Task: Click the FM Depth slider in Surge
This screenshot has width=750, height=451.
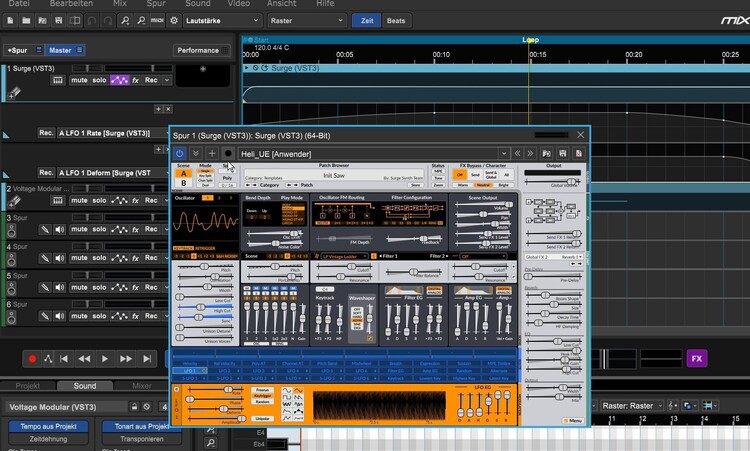Action: coord(337,236)
